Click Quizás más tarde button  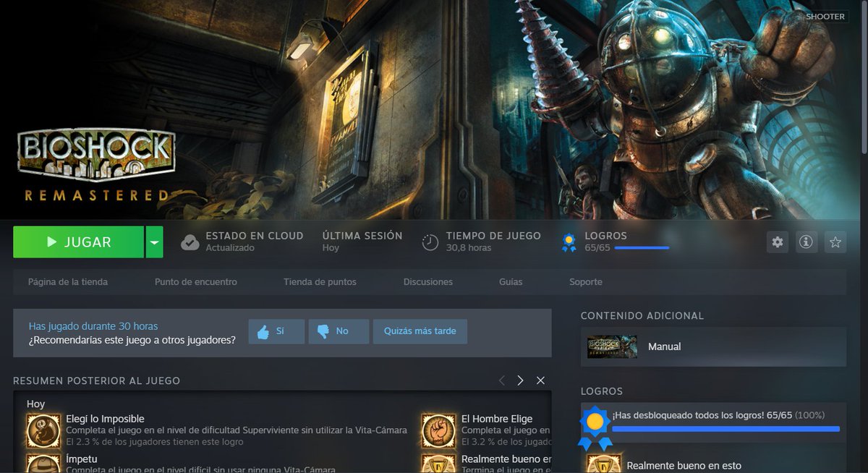[420, 331]
